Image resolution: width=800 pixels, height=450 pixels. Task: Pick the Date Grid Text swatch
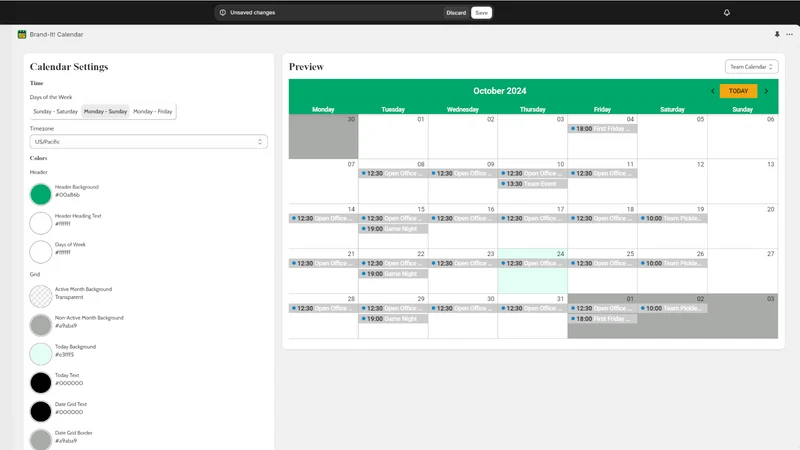[x=40, y=411]
